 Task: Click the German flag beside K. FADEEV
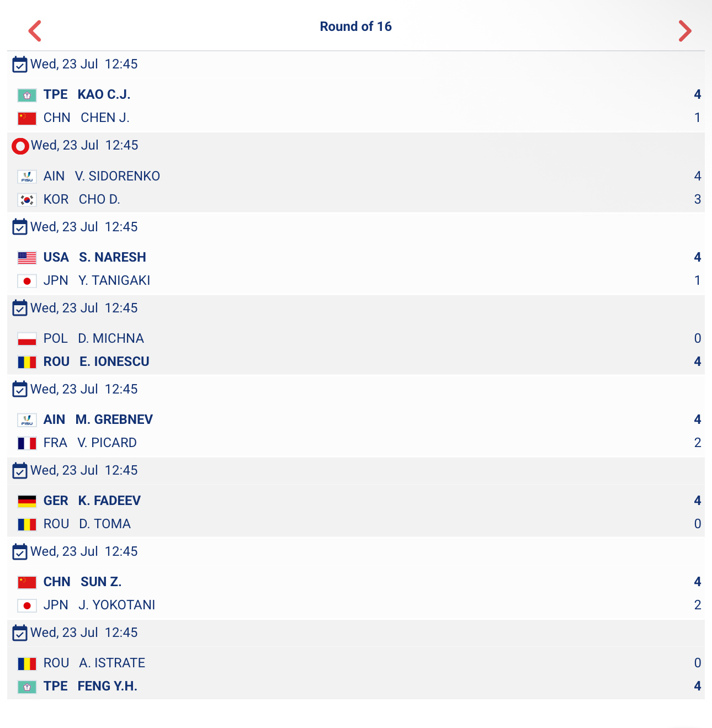pos(27,501)
